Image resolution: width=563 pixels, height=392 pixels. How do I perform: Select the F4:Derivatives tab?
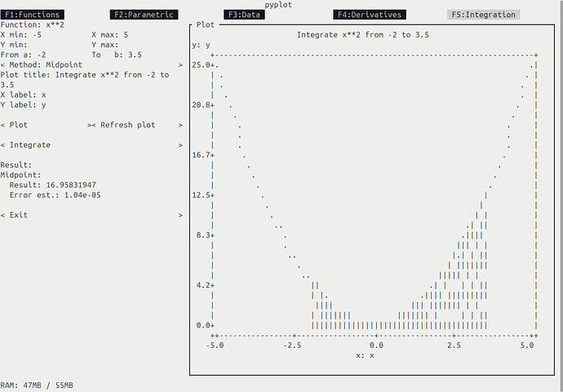(x=367, y=15)
